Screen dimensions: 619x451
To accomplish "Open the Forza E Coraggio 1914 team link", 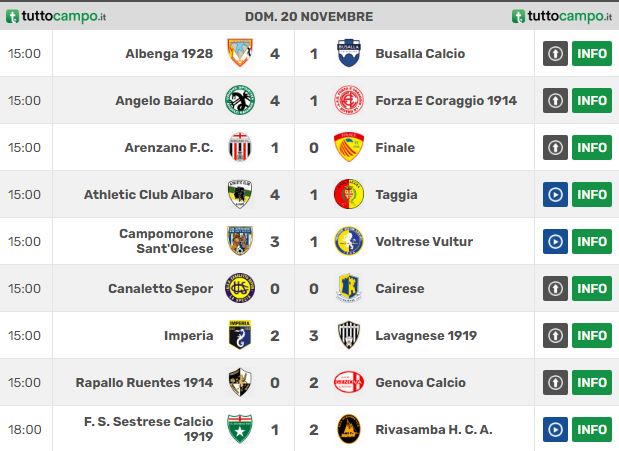I will pos(446,101).
